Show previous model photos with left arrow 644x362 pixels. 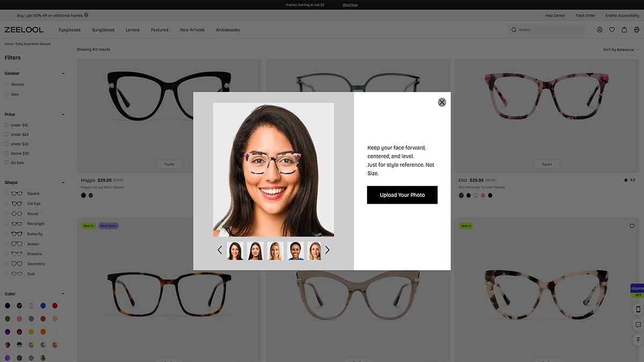(x=219, y=250)
